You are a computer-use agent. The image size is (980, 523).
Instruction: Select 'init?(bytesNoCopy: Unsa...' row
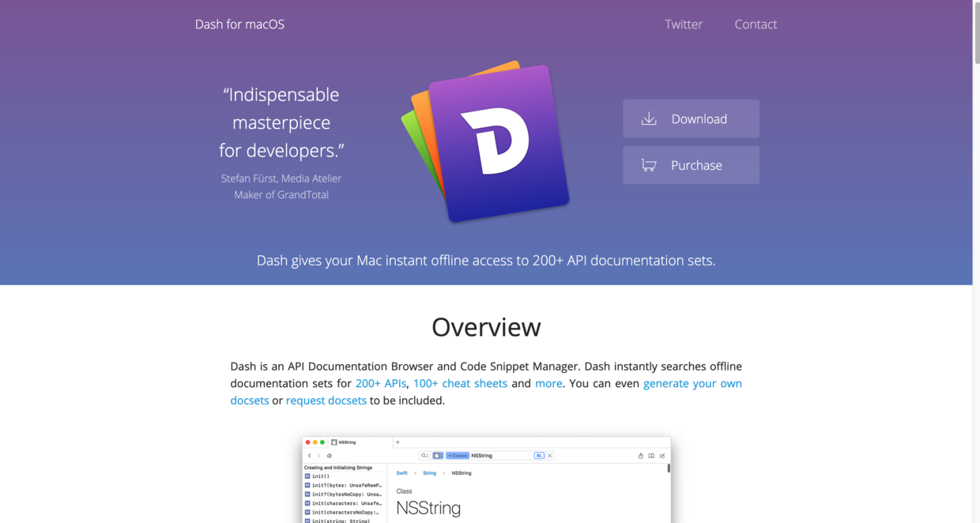pos(345,495)
